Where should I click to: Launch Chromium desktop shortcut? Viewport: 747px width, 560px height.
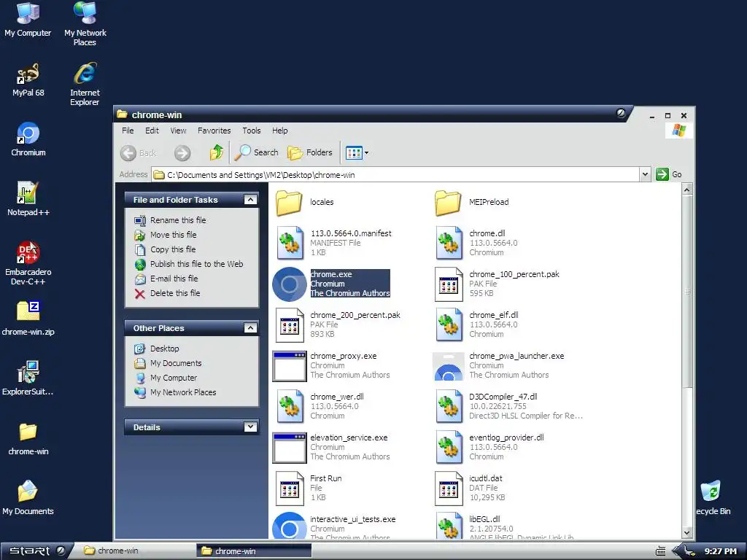click(28, 139)
